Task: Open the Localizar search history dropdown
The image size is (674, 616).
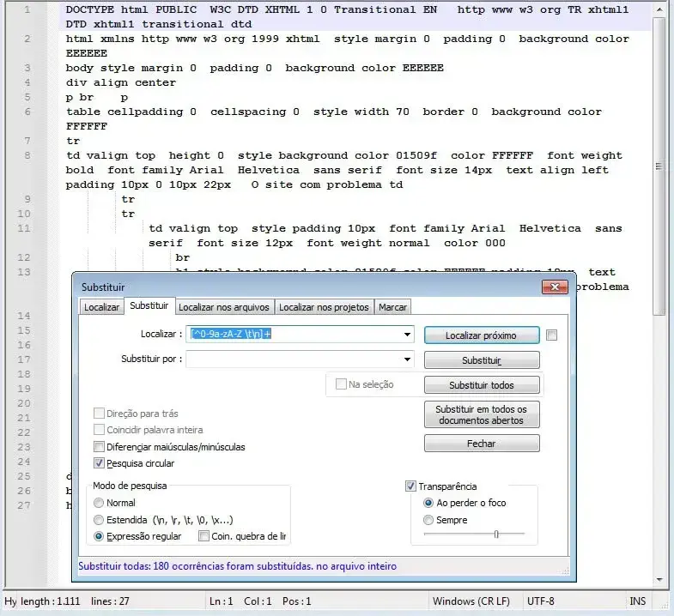Action: click(407, 334)
